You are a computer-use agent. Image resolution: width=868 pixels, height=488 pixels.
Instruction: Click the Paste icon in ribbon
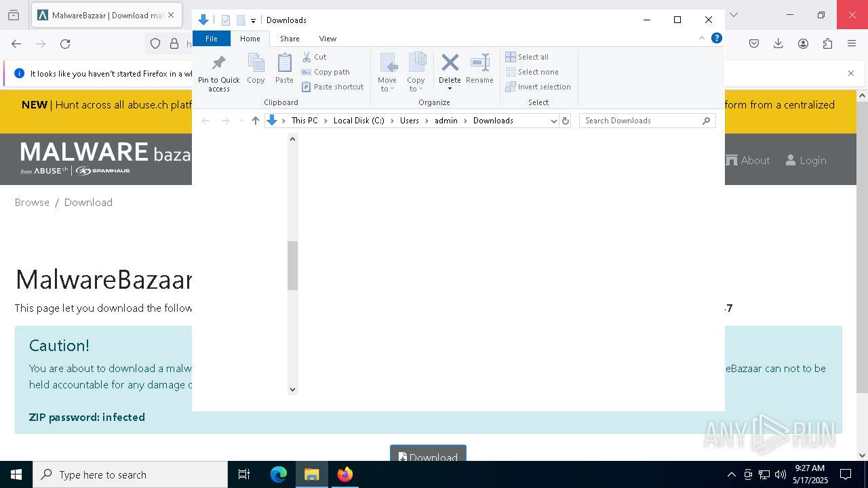284,68
